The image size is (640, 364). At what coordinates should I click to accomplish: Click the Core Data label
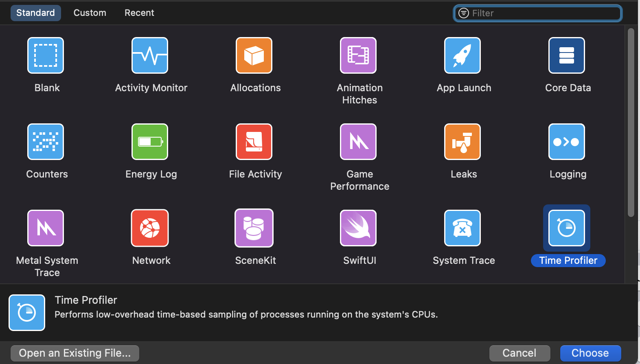click(568, 88)
